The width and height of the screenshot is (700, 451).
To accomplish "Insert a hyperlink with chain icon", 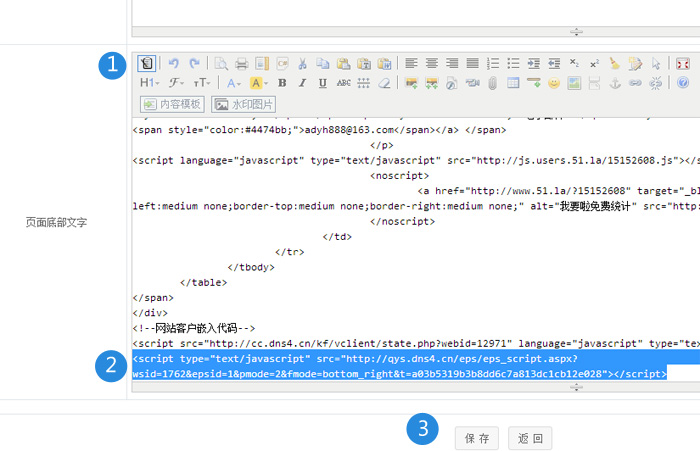I will (635, 83).
